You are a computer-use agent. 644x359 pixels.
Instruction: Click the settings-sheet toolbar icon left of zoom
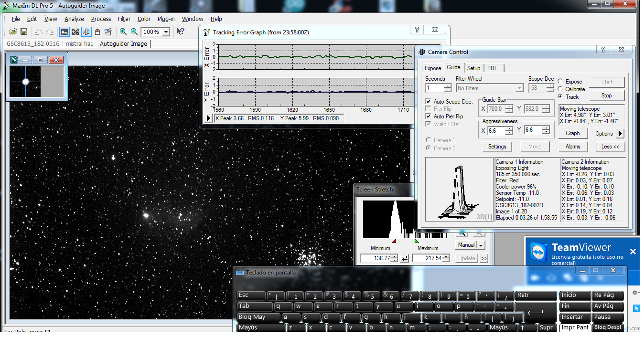click(108, 32)
